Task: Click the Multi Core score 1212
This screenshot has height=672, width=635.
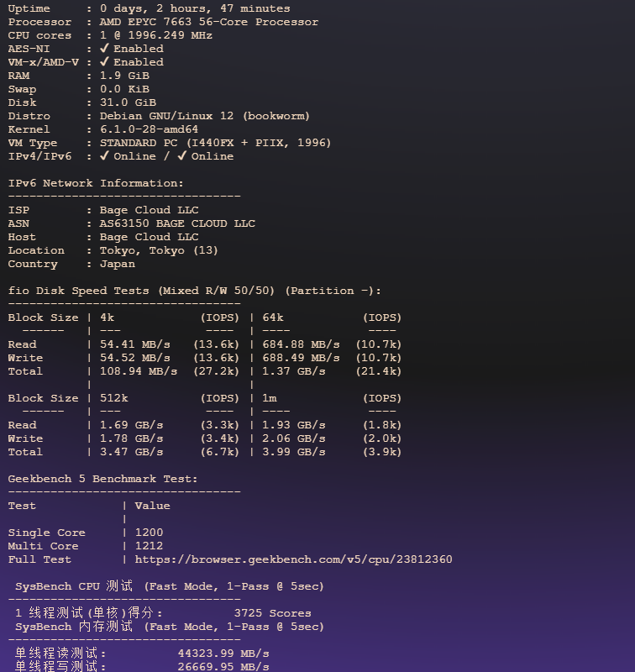Action: (149, 546)
